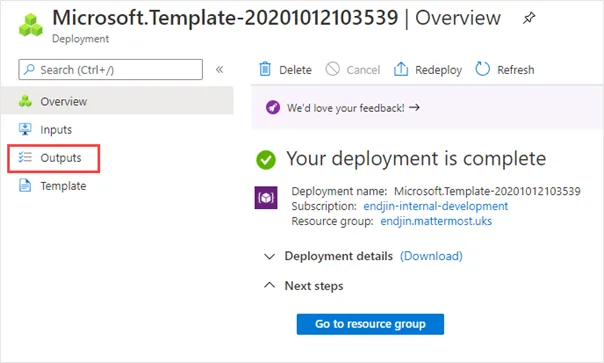Screen dimensions: 604x363
Task: Collapse the sidebar with double chevron
Action: (220, 69)
